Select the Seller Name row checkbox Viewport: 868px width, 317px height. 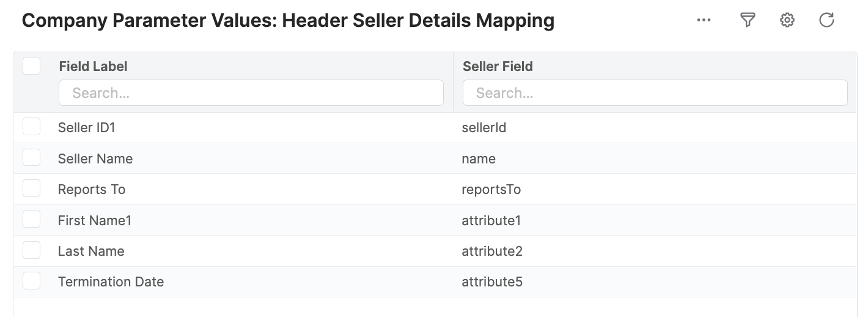coord(32,157)
